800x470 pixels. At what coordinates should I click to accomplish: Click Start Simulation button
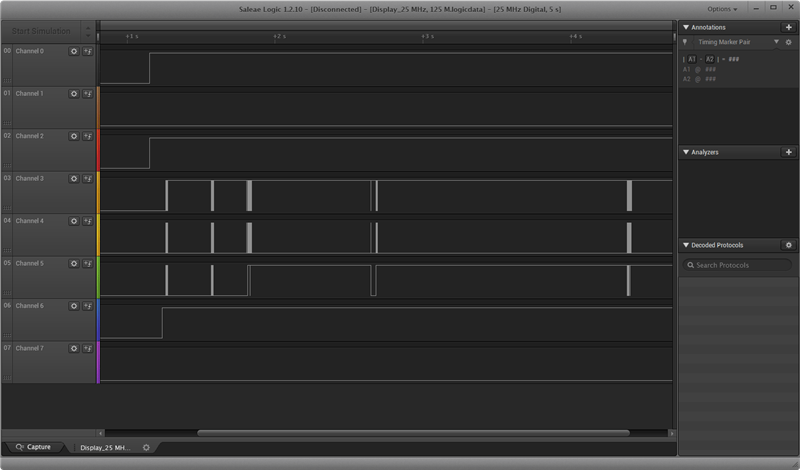[x=41, y=31]
